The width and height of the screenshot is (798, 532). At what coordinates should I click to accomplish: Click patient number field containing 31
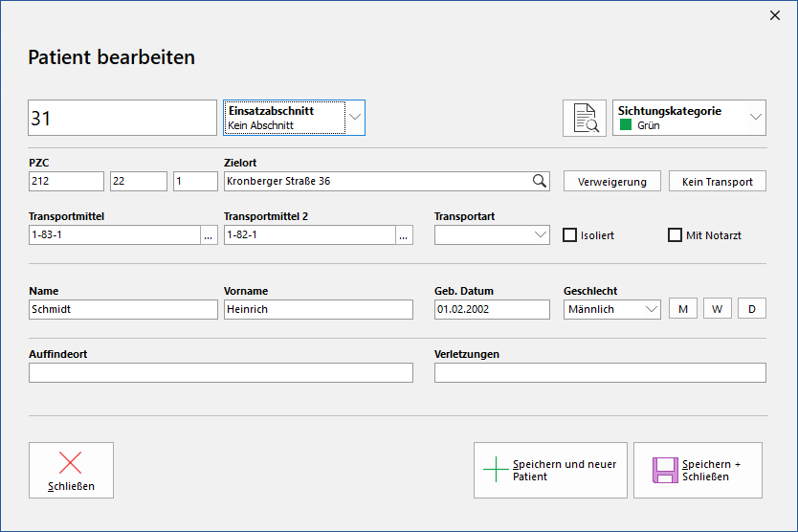(122, 118)
